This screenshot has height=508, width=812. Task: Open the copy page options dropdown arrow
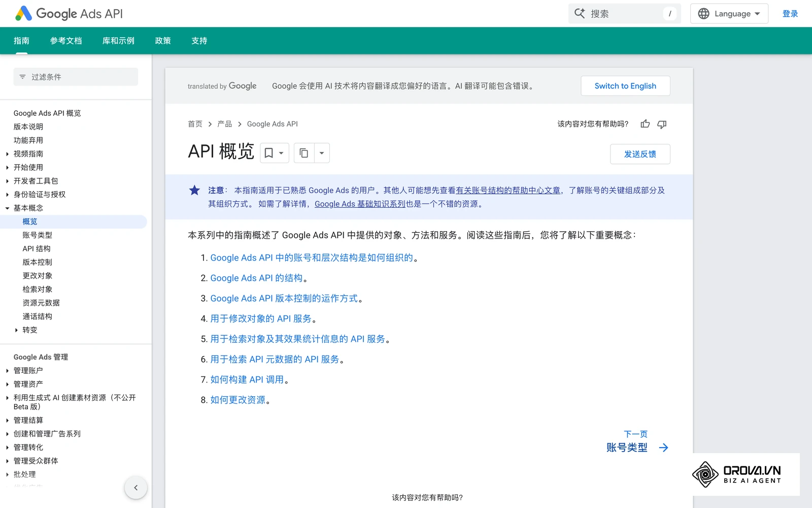tap(322, 153)
